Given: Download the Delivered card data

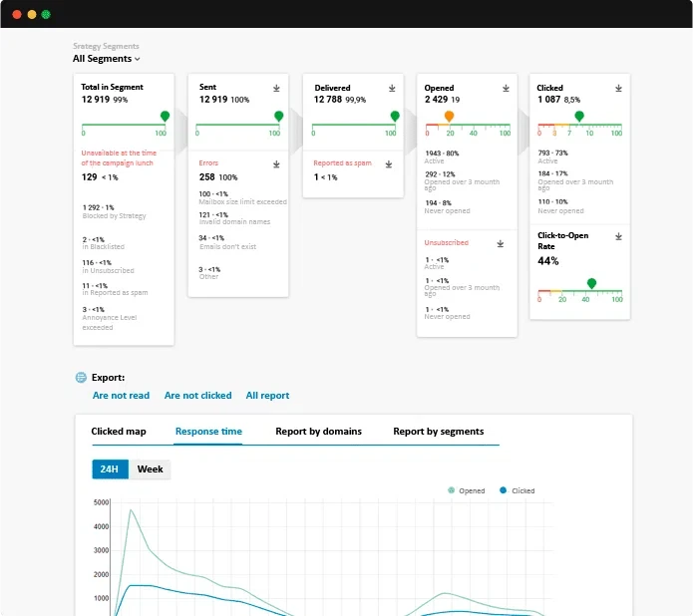Looking at the screenshot, I should pos(390,88).
